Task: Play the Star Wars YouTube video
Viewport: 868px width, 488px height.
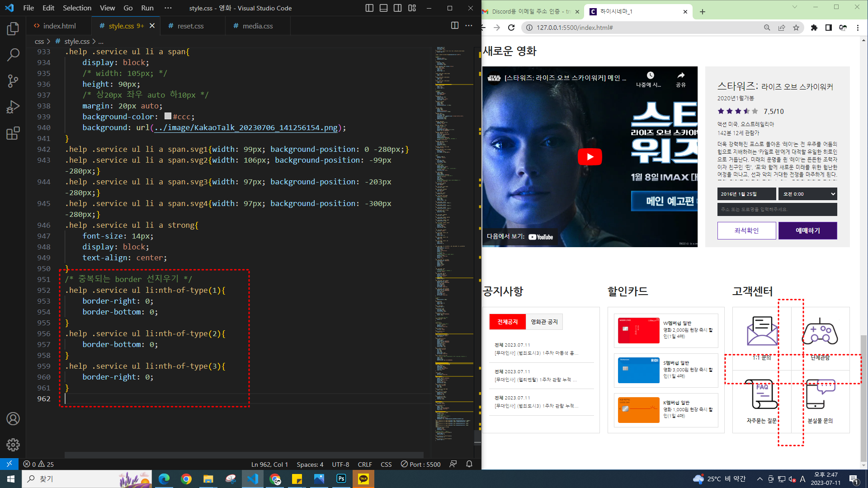Action: pyautogui.click(x=590, y=157)
